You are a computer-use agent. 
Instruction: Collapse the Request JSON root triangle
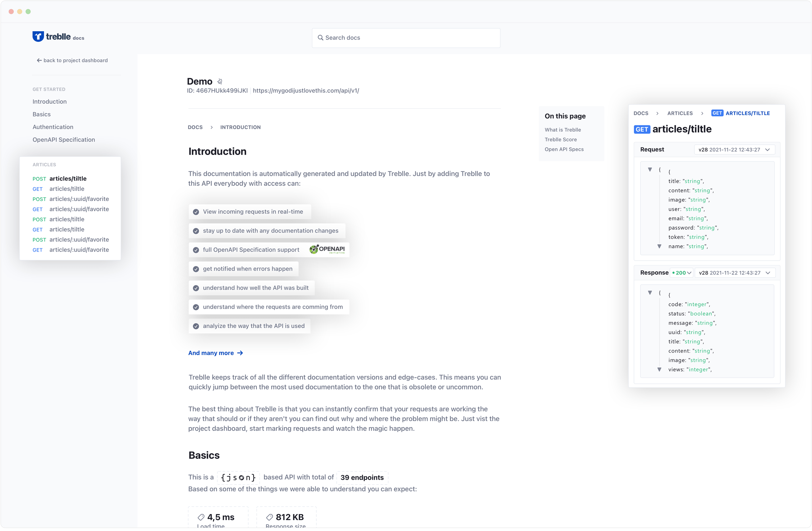(x=650, y=169)
